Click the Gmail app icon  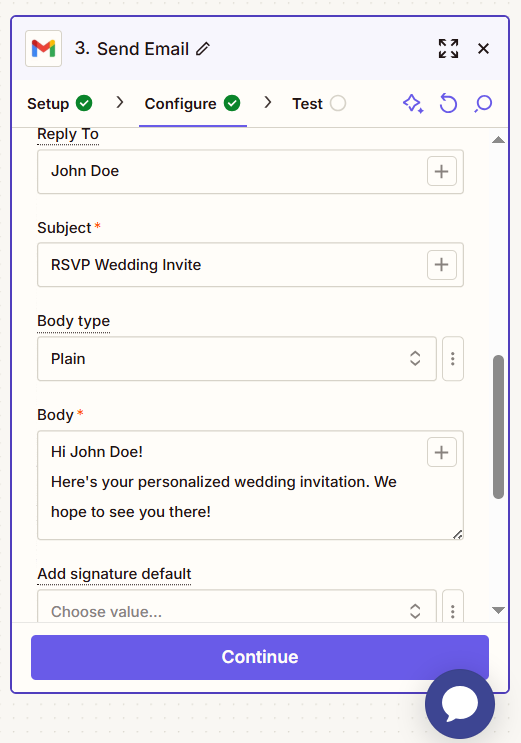pyautogui.click(x=43, y=48)
